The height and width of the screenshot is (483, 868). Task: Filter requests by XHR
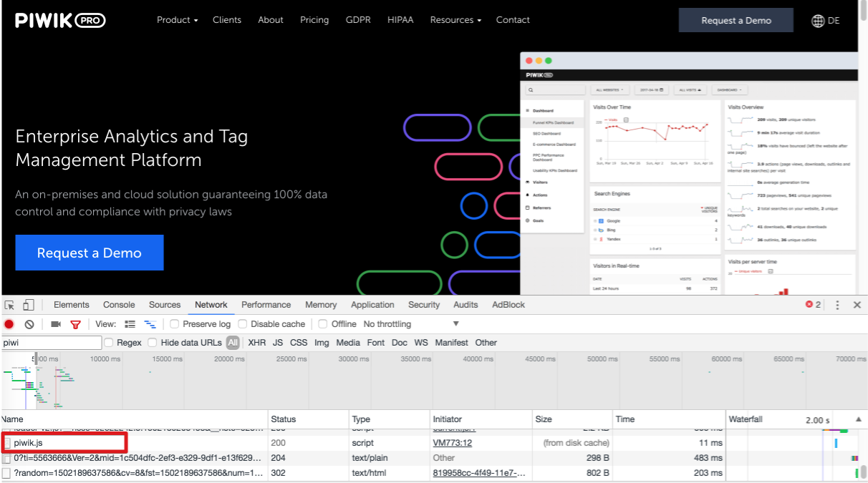click(x=257, y=343)
